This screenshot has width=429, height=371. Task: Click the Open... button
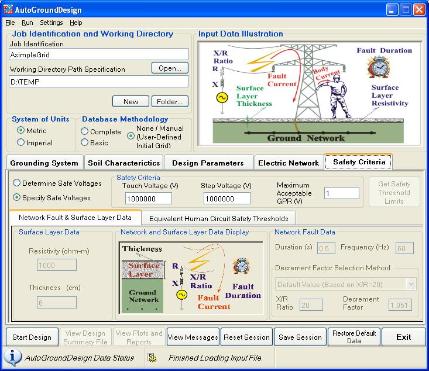coord(170,68)
